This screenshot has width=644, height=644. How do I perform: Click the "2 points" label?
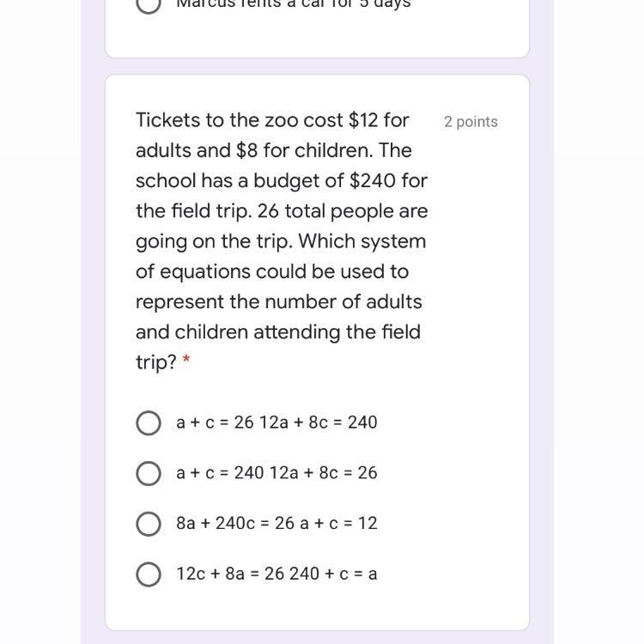pos(471,122)
